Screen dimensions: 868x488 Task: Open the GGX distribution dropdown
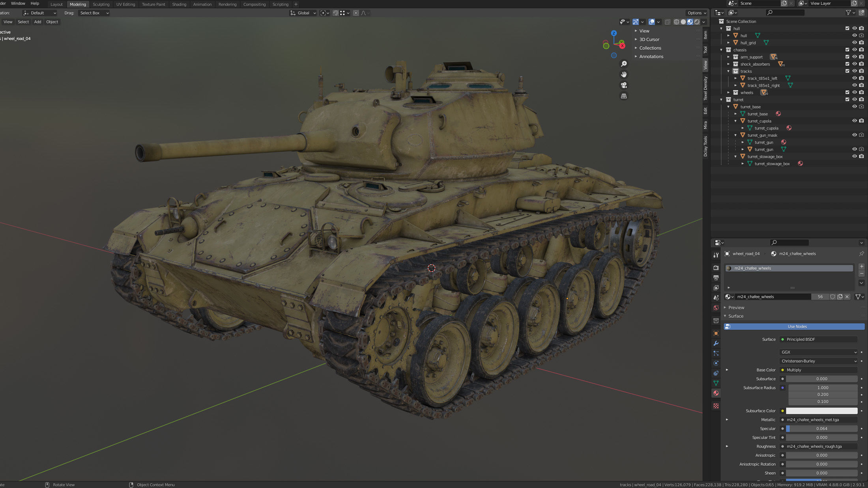pos(819,352)
